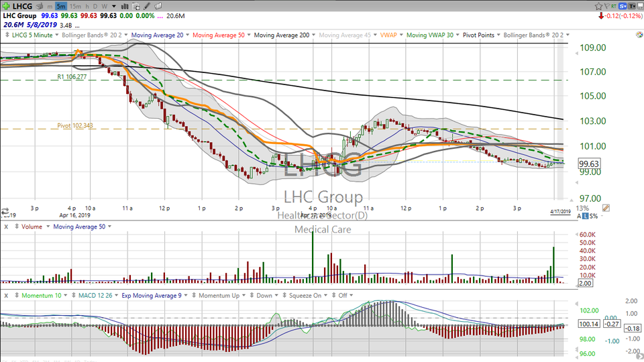Viewport: 644px width, 362px height.
Task: Open the MACD 12 26 menu
Action: point(98,296)
